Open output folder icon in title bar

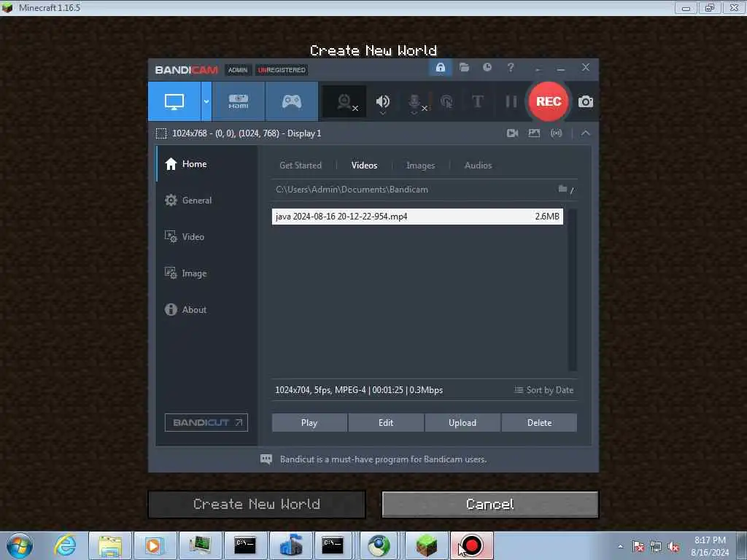464,68
